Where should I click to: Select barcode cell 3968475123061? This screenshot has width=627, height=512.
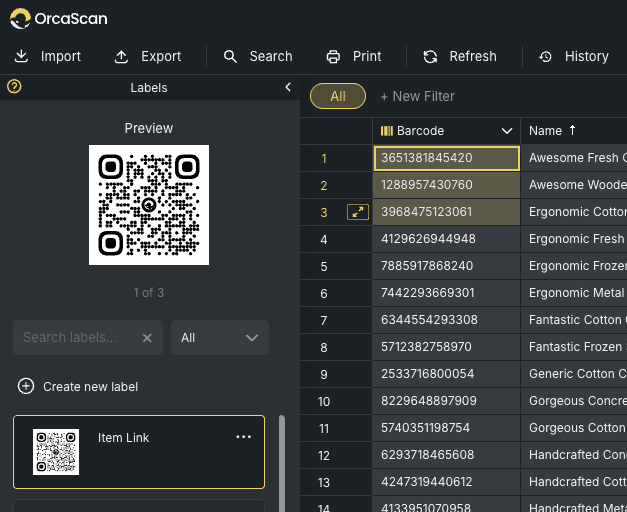(446, 212)
